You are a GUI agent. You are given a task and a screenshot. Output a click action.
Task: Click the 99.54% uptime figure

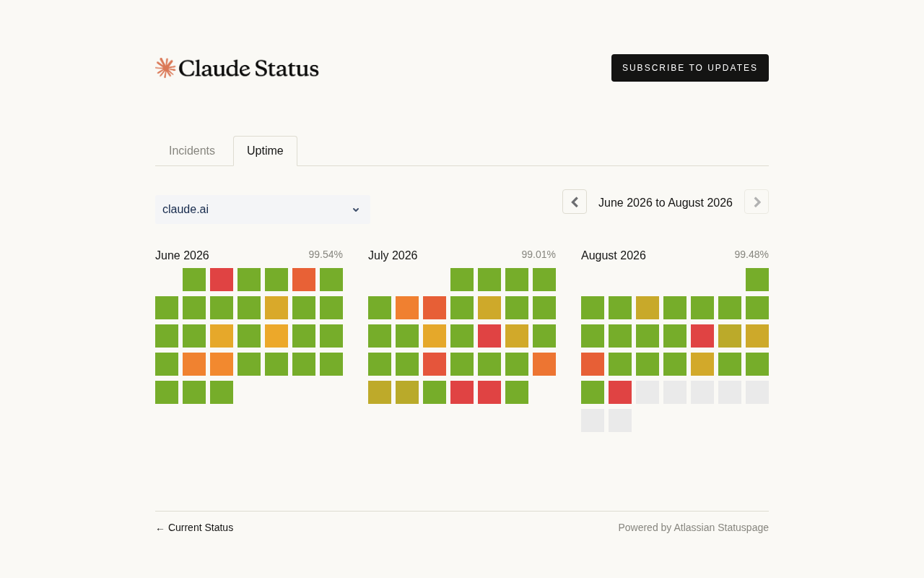click(x=326, y=254)
